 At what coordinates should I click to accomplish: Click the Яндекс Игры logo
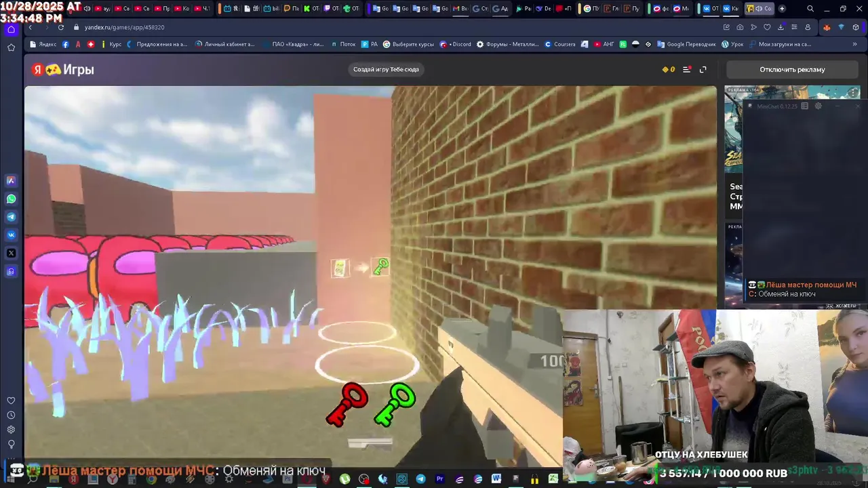tap(63, 69)
